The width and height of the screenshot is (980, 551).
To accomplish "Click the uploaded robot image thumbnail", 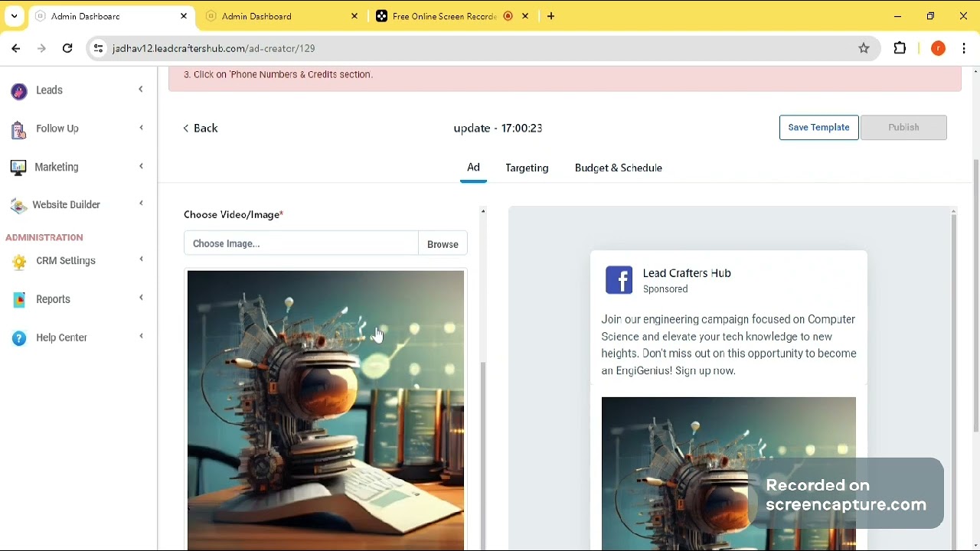I will point(325,410).
